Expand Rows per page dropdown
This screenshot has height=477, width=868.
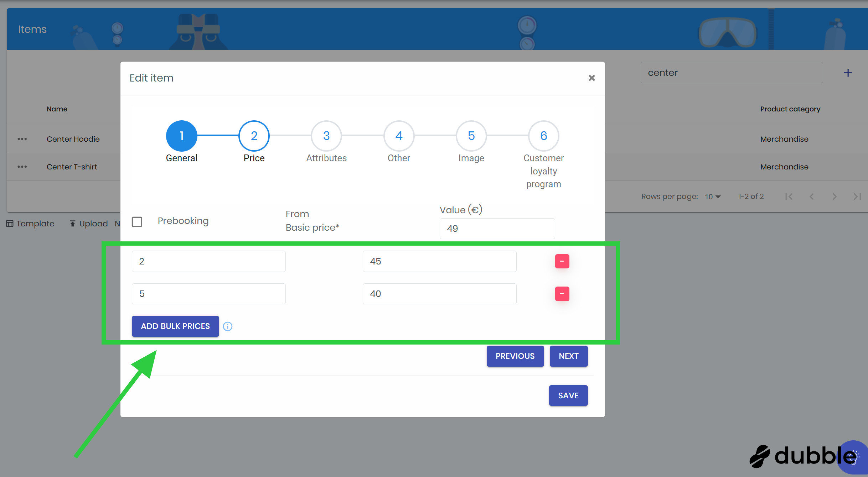click(713, 196)
